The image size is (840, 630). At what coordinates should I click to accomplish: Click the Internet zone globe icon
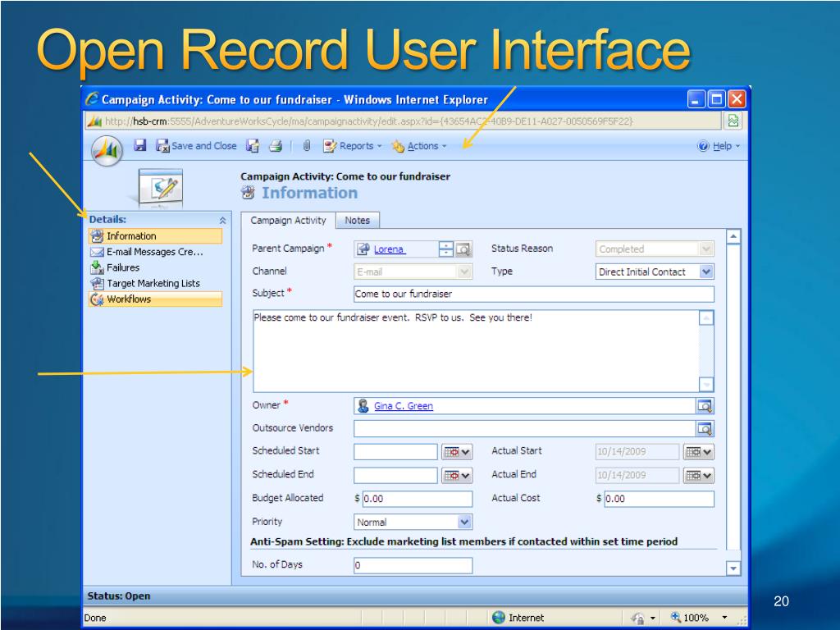(498, 618)
